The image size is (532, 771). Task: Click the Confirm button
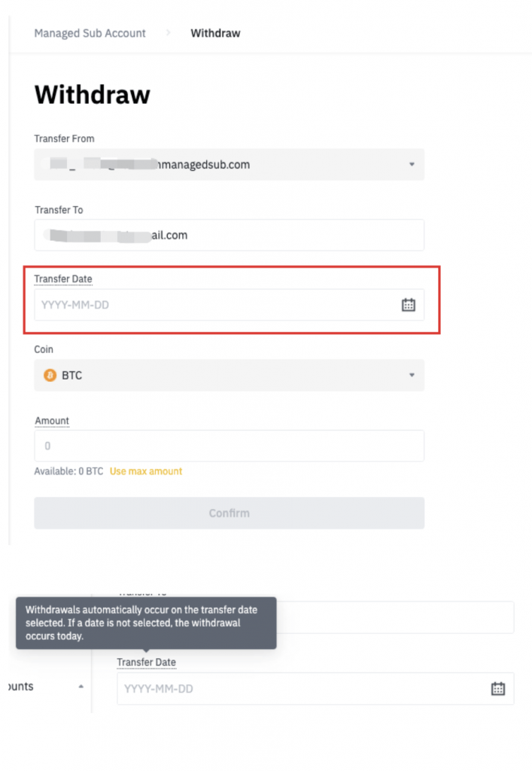click(x=229, y=513)
